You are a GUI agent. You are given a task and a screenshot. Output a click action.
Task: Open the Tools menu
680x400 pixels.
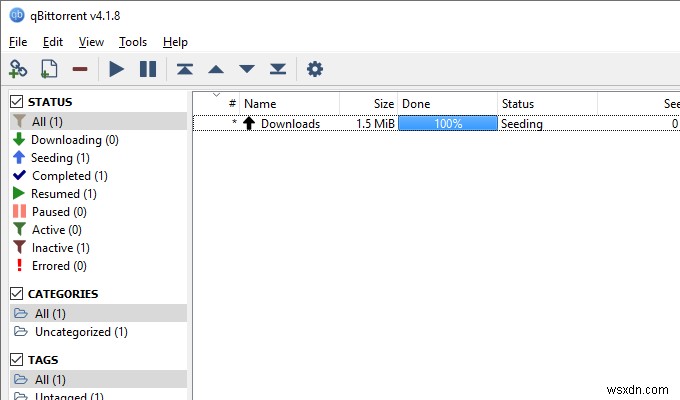(x=133, y=42)
